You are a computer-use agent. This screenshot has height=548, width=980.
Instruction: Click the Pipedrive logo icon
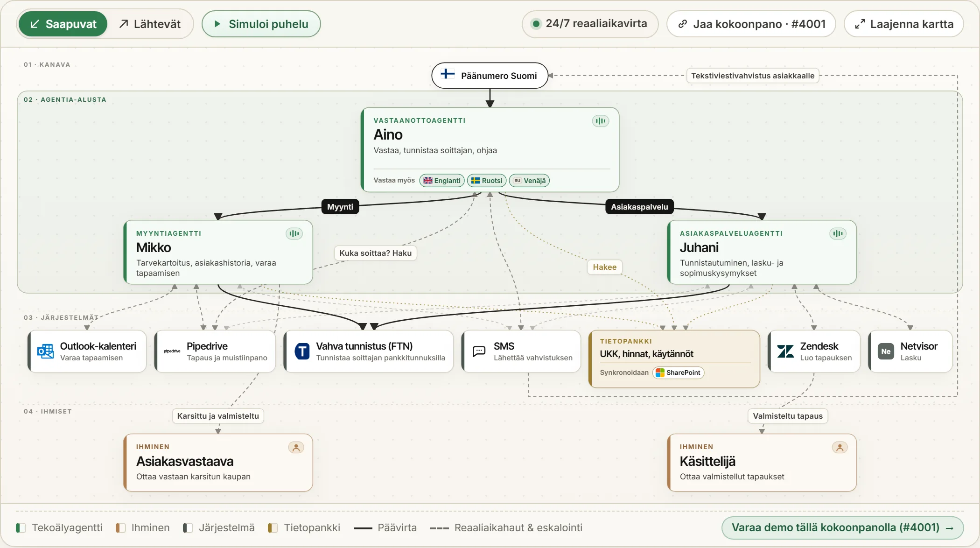tap(172, 351)
